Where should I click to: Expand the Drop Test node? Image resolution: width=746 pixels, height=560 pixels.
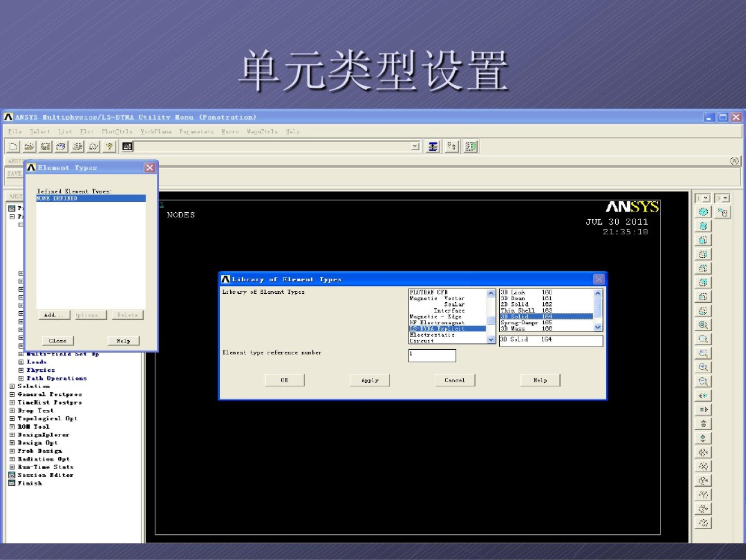(x=12, y=410)
